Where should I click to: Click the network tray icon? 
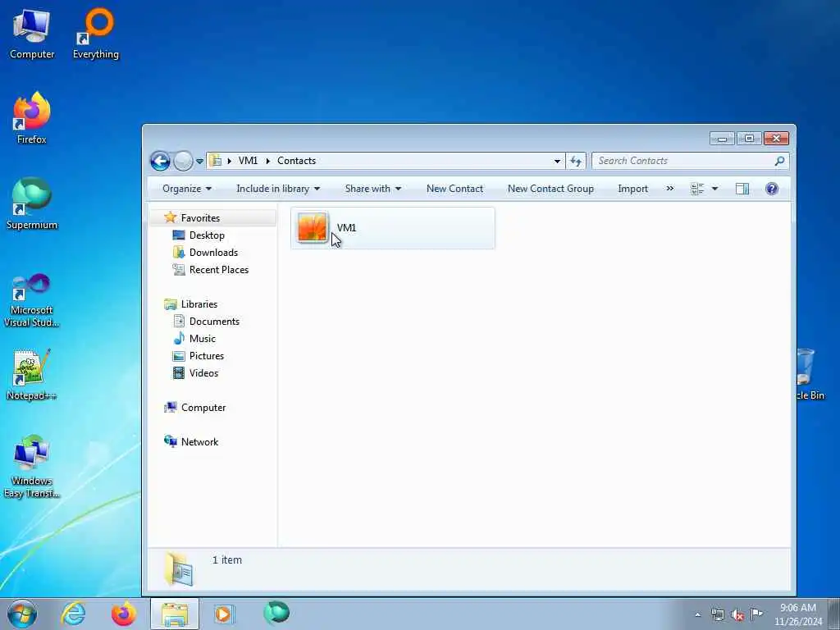[717, 614]
